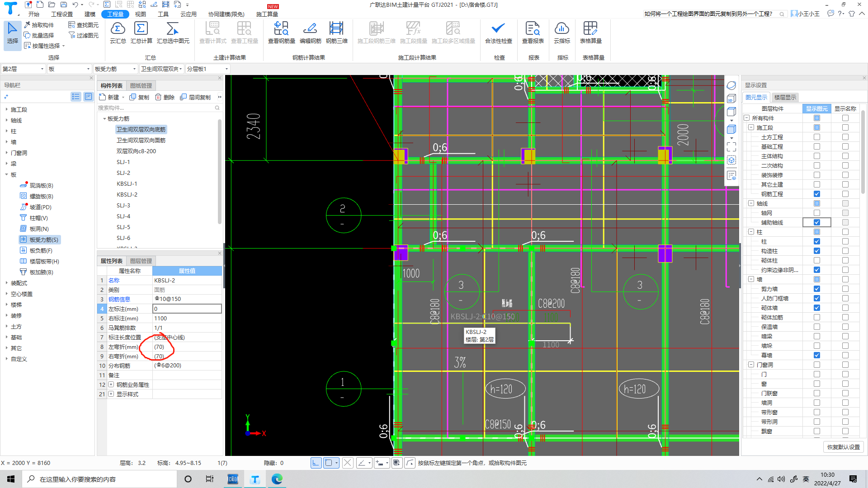Run 合法性检查 validity check
The height and width of the screenshot is (488, 868).
[x=498, y=33]
